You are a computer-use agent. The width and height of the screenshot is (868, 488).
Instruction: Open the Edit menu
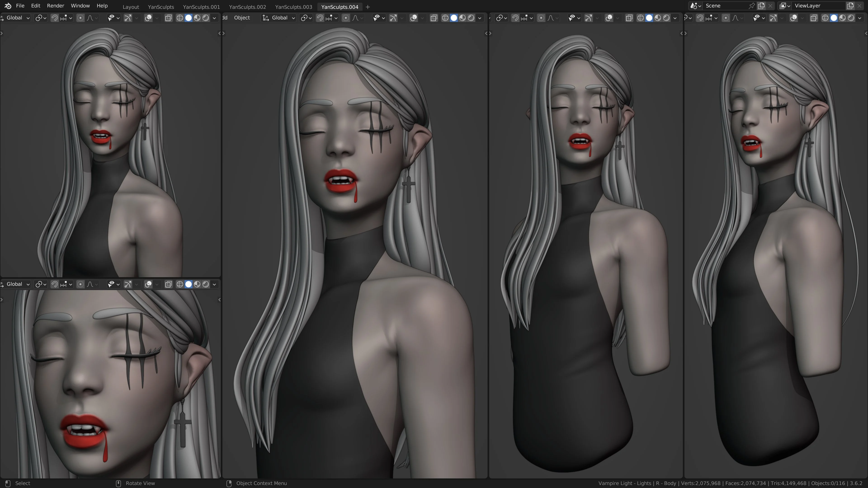coord(36,6)
